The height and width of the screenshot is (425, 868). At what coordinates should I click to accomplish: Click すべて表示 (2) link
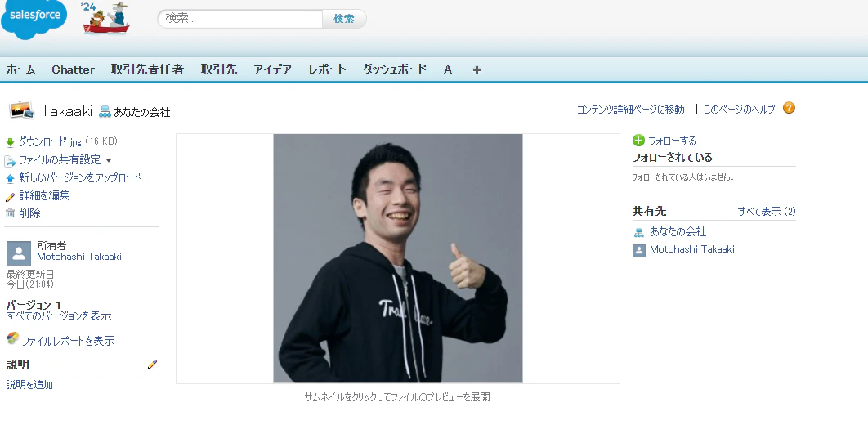[x=767, y=212]
